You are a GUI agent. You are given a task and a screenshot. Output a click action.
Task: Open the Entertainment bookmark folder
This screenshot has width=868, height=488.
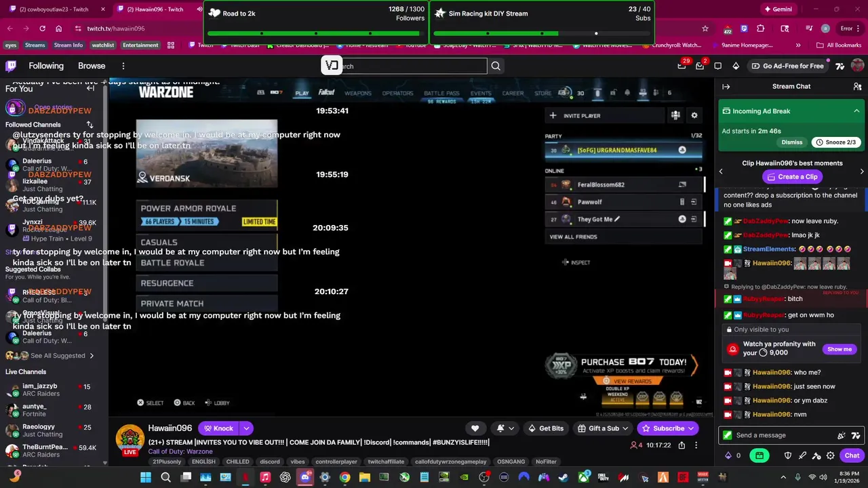[140, 45]
